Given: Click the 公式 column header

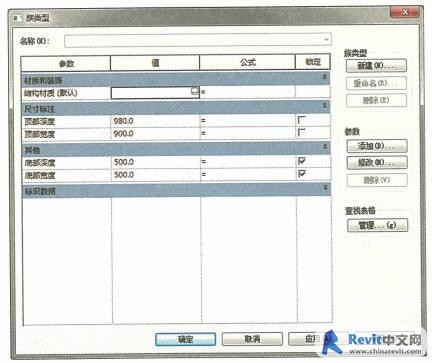Looking at the screenshot, I should pos(247,62).
